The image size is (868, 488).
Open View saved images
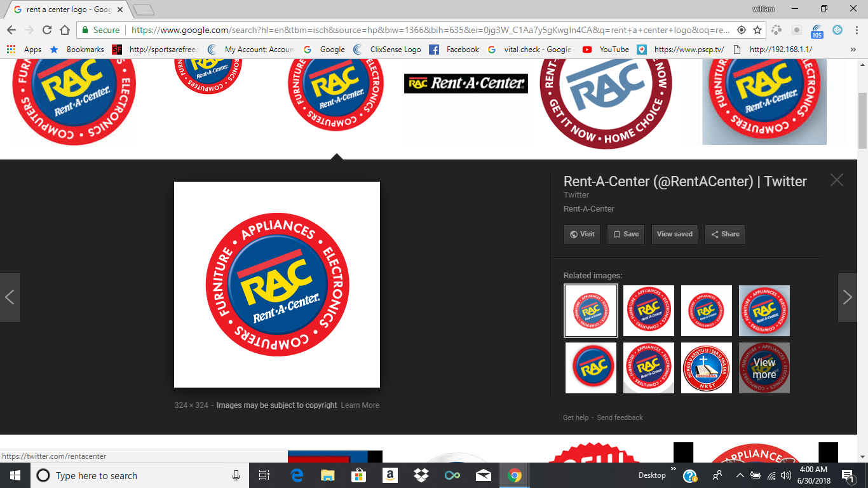pyautogui.click(x=674, y=234)
